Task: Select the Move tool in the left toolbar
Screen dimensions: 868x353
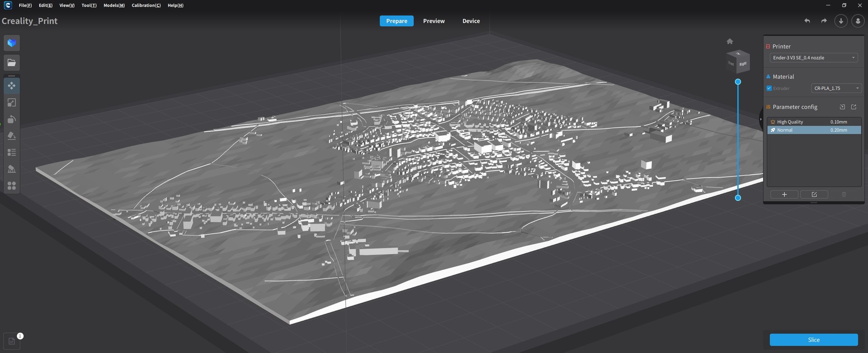Action: click(12, 86)
